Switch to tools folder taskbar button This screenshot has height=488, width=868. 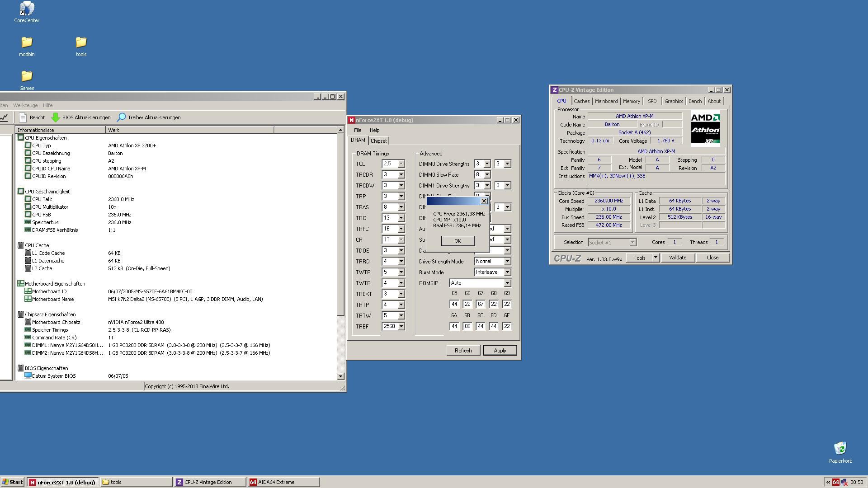click(136, 482)
